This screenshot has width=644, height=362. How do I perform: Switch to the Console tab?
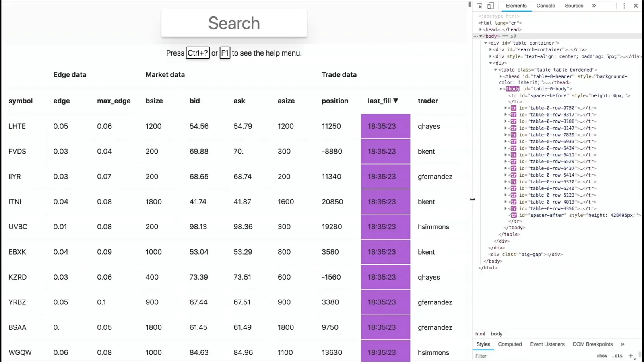pyautogui.click(x=545, y=6)
